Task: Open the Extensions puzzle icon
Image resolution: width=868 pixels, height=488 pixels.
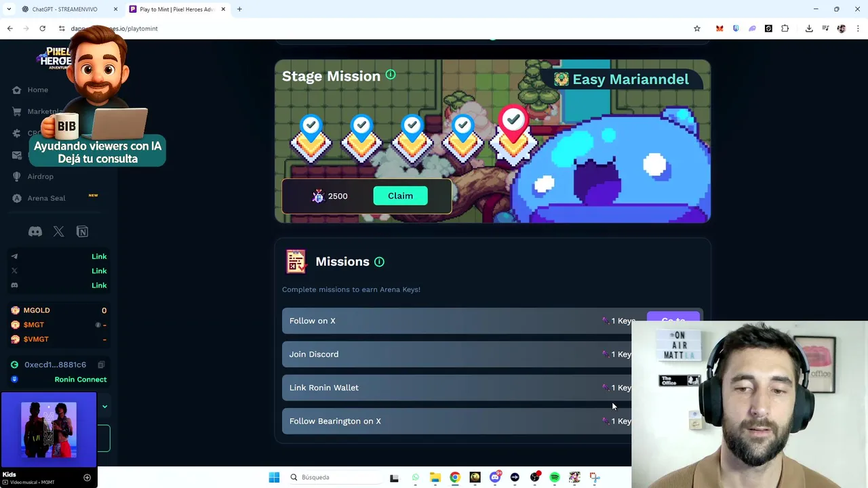Action: pos(785,28)
